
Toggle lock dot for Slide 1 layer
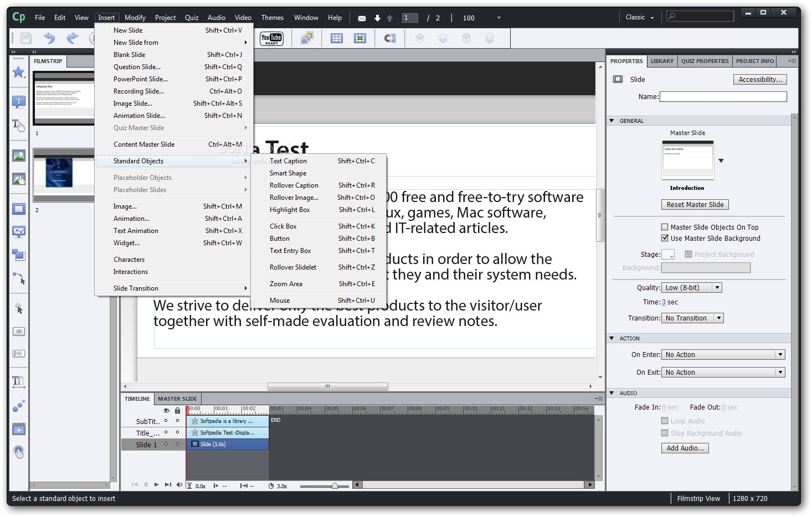click(177, 444)
